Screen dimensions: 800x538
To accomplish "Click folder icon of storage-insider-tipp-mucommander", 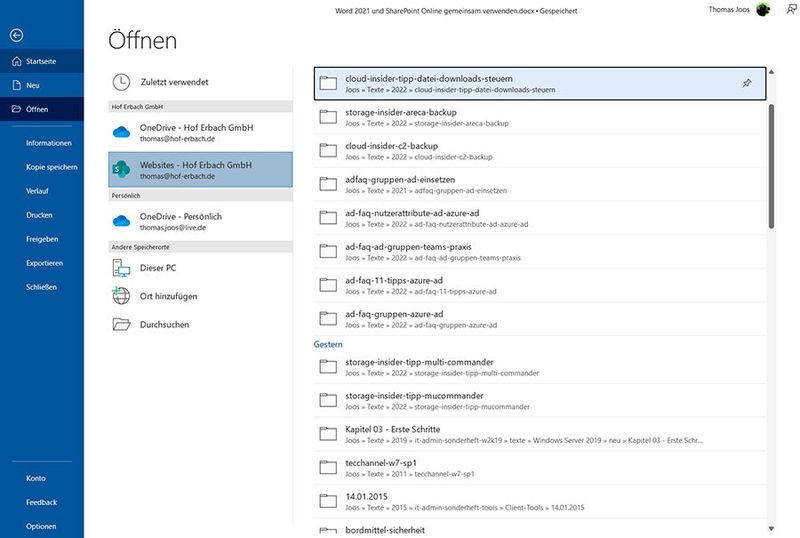I will 328,401.
